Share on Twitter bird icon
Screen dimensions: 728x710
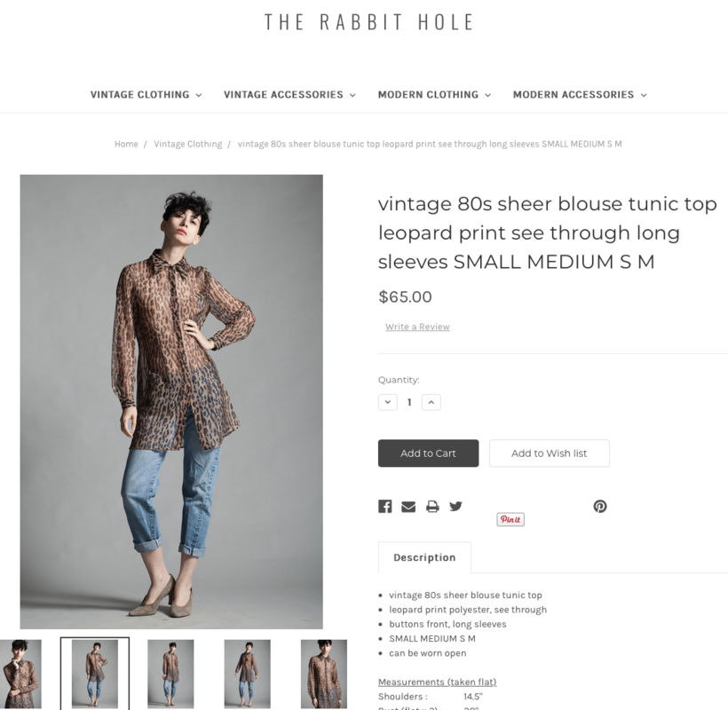pyautogui.click(x=456, y=506)
